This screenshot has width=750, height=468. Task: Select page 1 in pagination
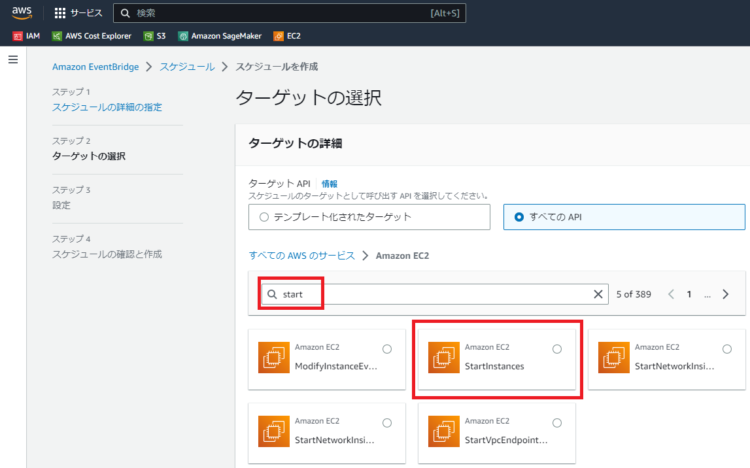(x=689, y=294)
